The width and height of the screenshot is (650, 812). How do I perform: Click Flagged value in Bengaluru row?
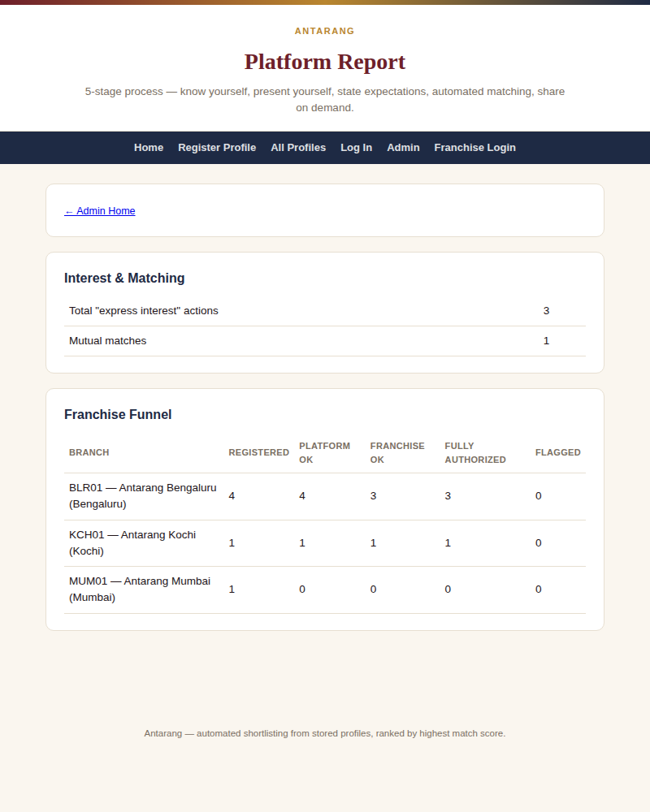pyautogui.click(x=539, y=496)
